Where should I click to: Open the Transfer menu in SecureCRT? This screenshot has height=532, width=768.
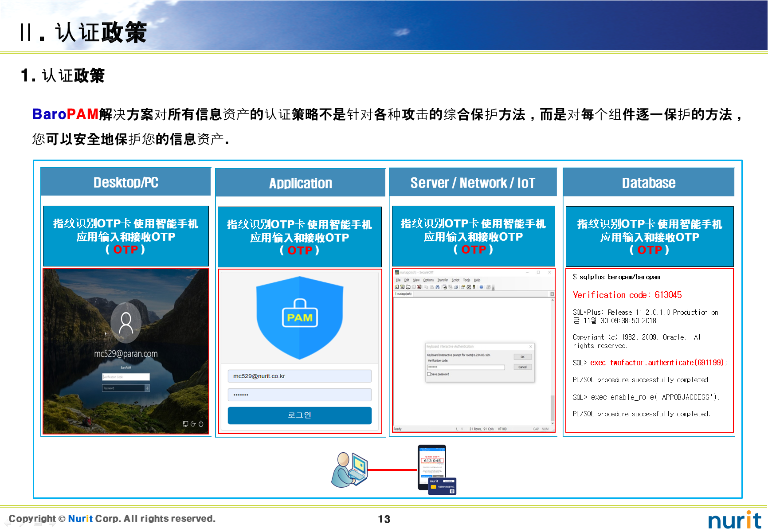point(443,280)
